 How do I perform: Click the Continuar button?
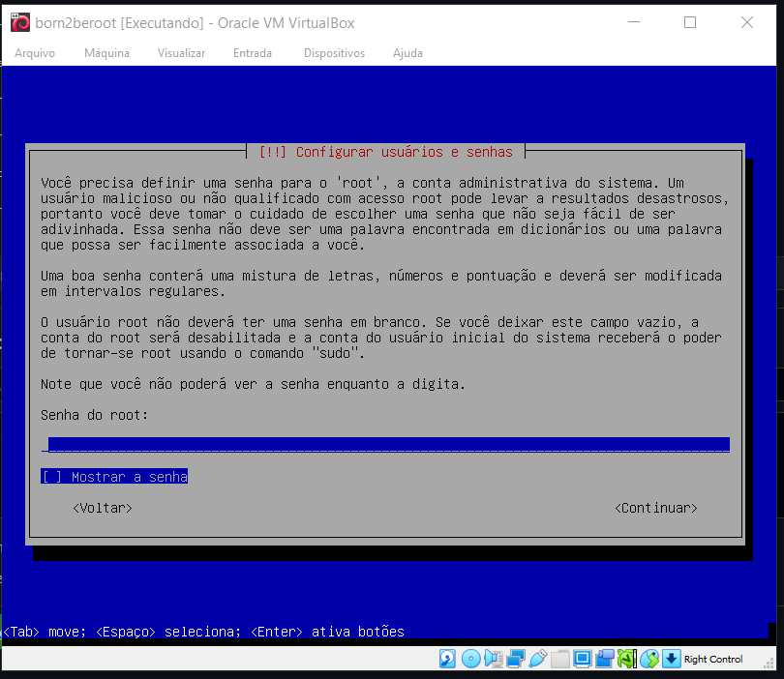point(656,508)
